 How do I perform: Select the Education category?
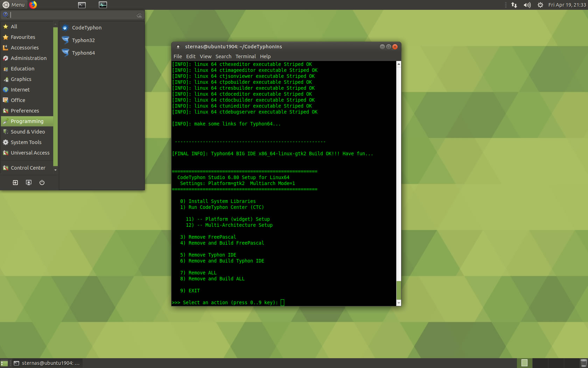[x=27, y=69]
